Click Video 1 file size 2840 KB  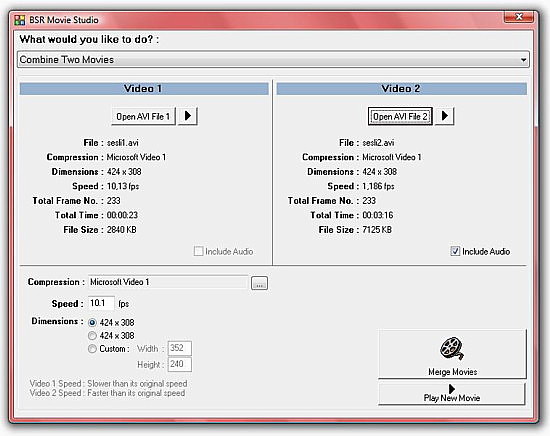(121, 230)
